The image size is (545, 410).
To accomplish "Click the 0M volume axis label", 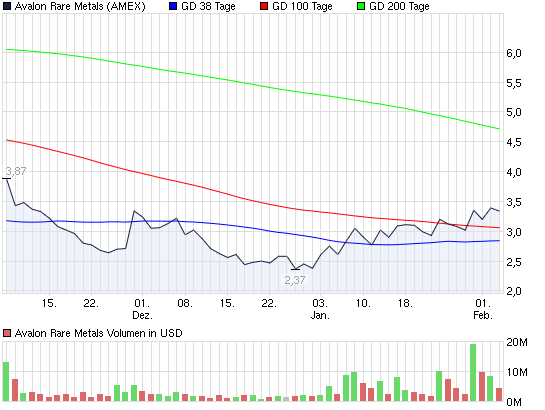I will [514, 402].
